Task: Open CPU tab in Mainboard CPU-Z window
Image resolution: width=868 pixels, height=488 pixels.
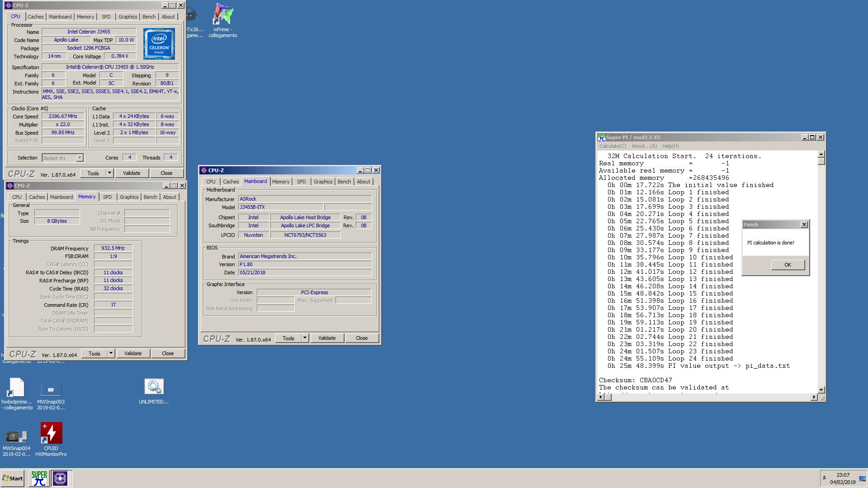Action: (x=211, y=182)
